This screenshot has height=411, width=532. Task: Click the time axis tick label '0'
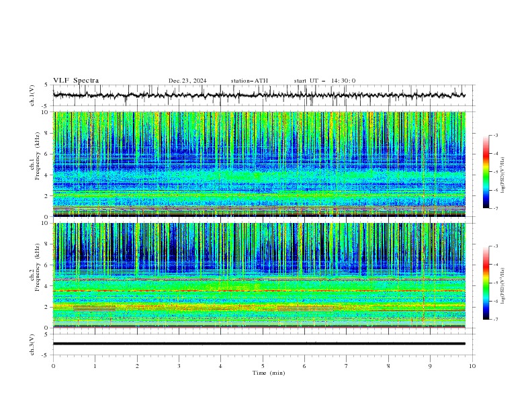(53, 366)
